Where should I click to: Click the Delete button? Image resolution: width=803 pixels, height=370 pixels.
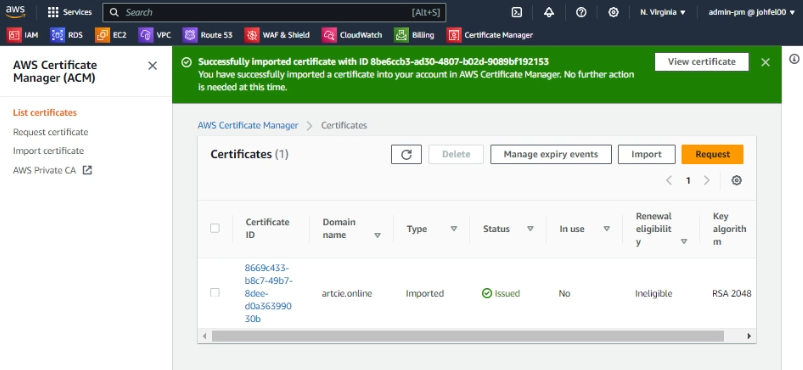click(x=456, y=154)
